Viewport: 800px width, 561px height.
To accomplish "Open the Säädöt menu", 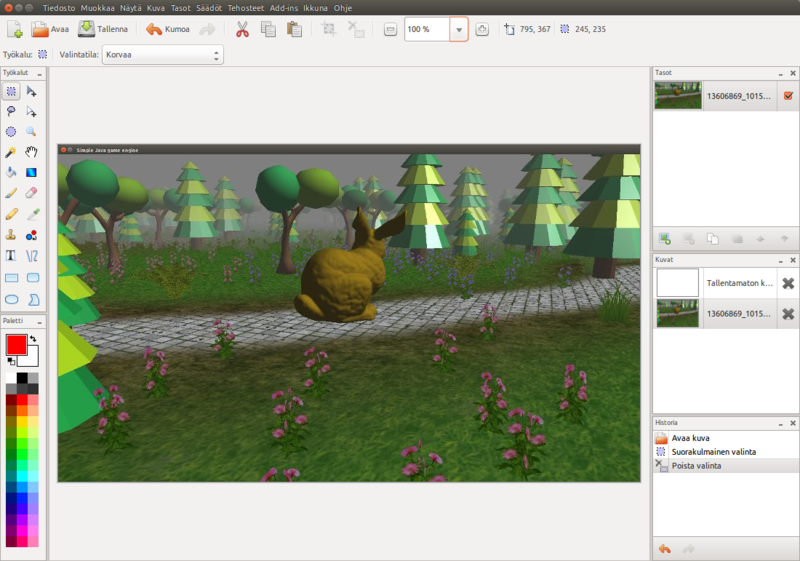I will pos(208,7).
